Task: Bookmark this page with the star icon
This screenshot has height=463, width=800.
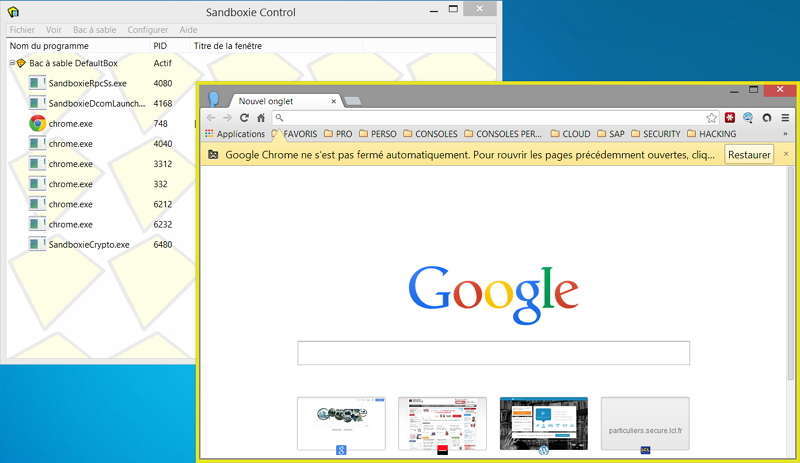Action: (711, 118)
